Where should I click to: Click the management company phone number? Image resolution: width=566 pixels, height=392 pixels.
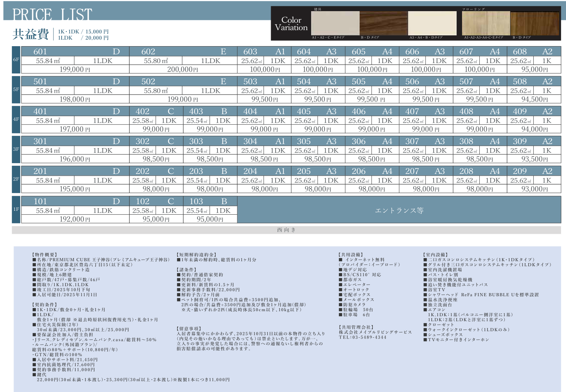[x=362, y=337]
